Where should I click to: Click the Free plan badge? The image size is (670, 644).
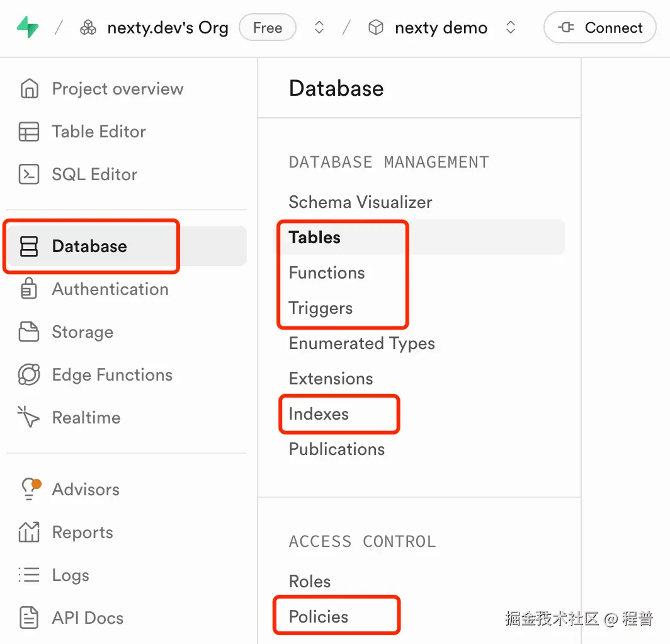click(268, 28)
